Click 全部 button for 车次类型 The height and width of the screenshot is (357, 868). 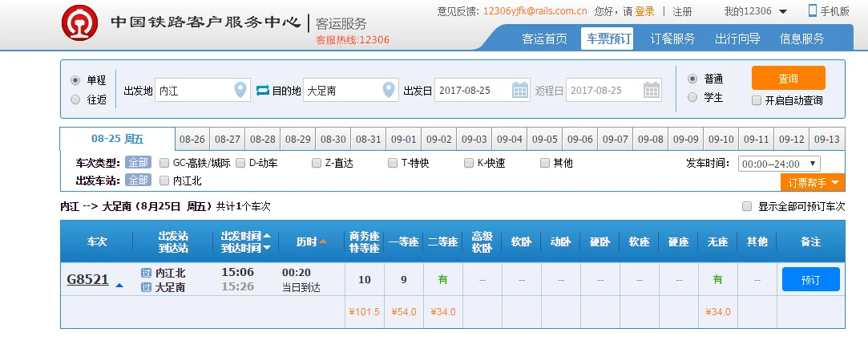(x=138, y=163)
